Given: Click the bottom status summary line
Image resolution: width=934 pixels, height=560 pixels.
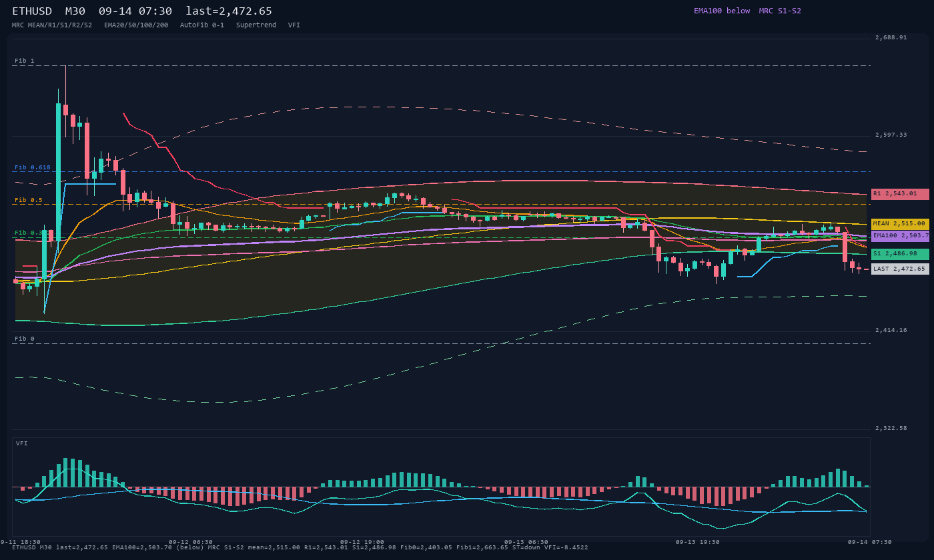Looking at the screenshot, I should coord(300,547).
